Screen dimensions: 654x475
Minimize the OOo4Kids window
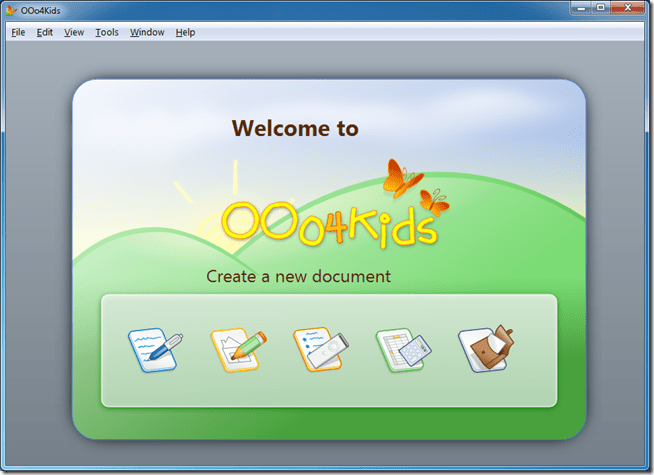580,8
